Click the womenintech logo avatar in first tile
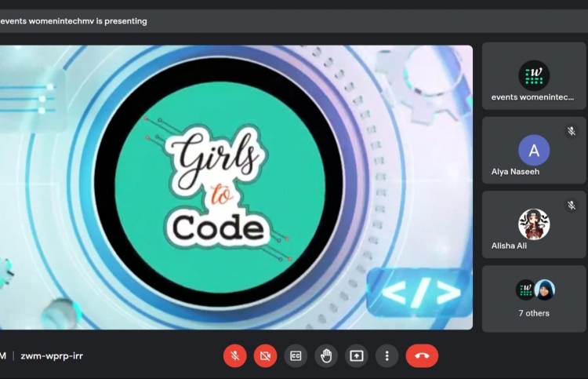The height and width of the screenshot is (379, 588). (x=534, y=75)
